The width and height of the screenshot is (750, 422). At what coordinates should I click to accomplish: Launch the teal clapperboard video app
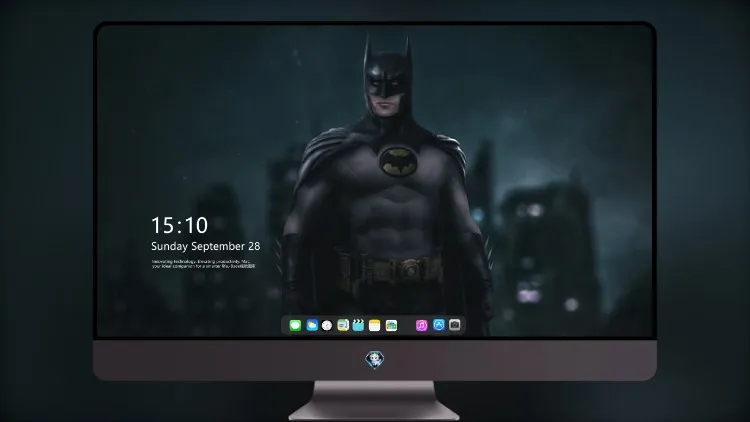[x=358, y=325]
